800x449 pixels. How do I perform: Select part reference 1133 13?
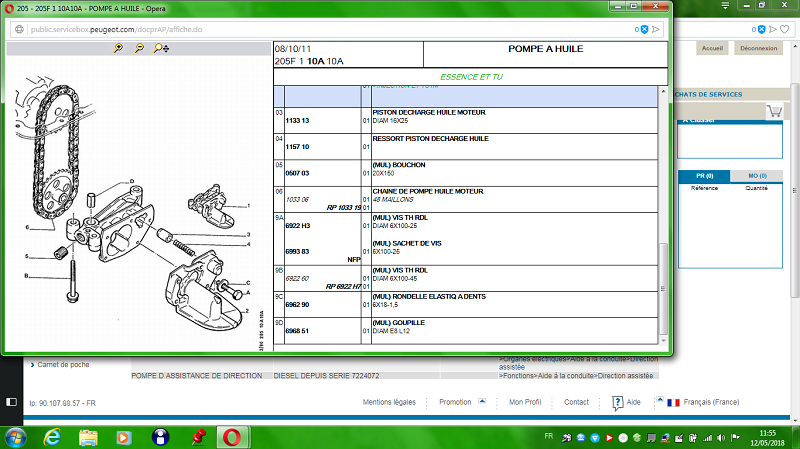[297, 121]
